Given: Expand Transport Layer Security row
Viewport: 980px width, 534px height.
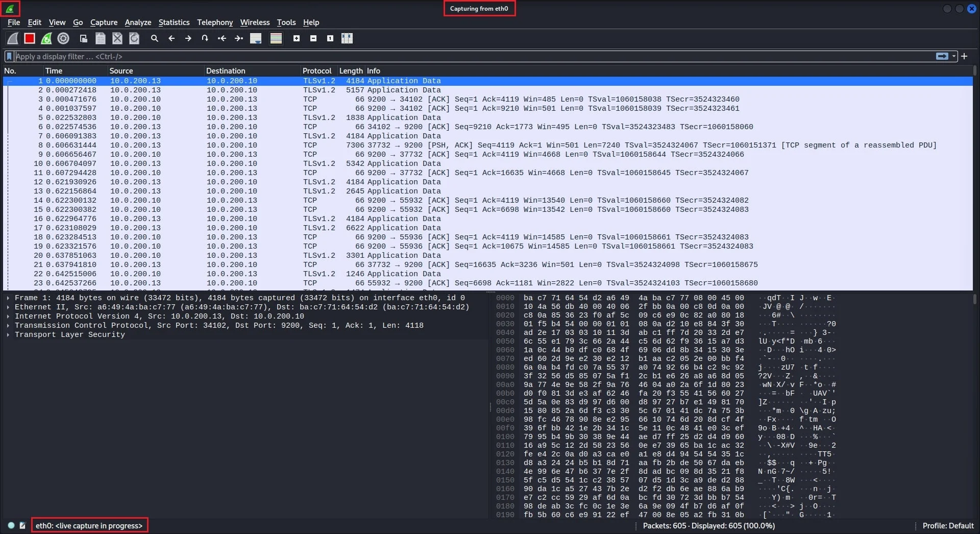Looking at the screenshot, I should click(x=8, y=334).
